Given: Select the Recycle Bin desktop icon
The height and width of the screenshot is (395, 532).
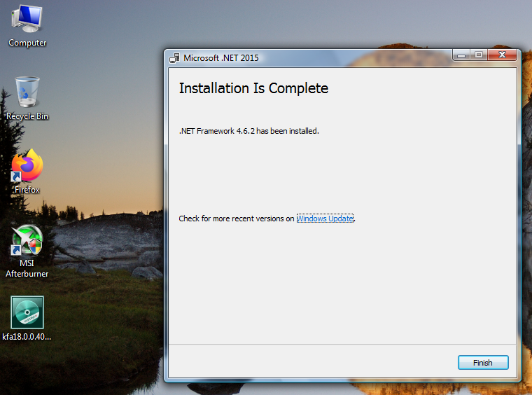Looking at the screenshot, I should tap(27, 99).
